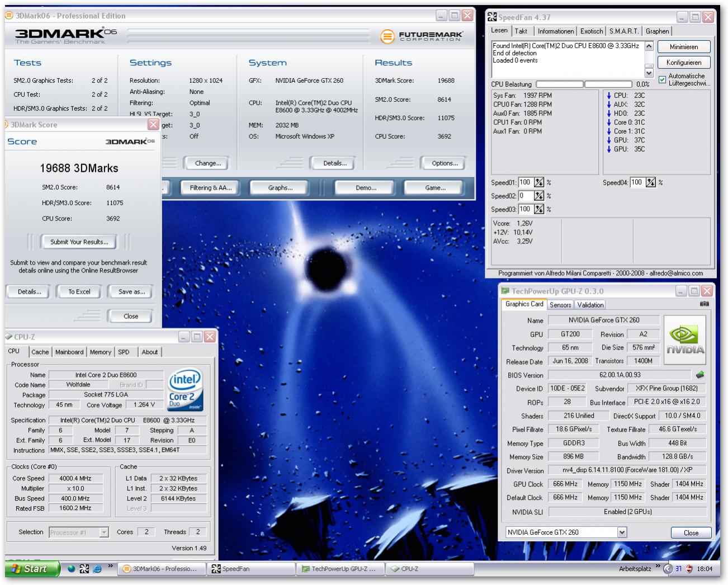This screenshot has height=585, width=728.
Task: Click the Speed04 spinner arrows
Action: pyautogui.click(x=651, y=182)
